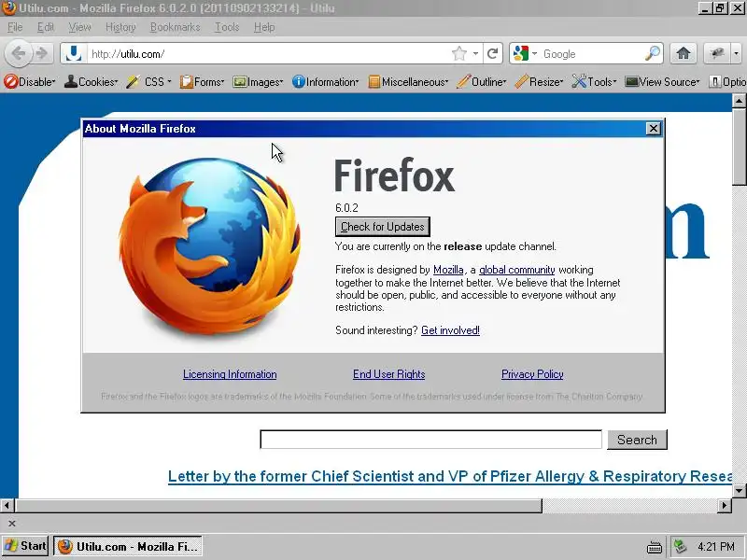Screen dimensions: 747x560
Task: Open the Pfizer Chief Scientist letter link
Action: 450,477
